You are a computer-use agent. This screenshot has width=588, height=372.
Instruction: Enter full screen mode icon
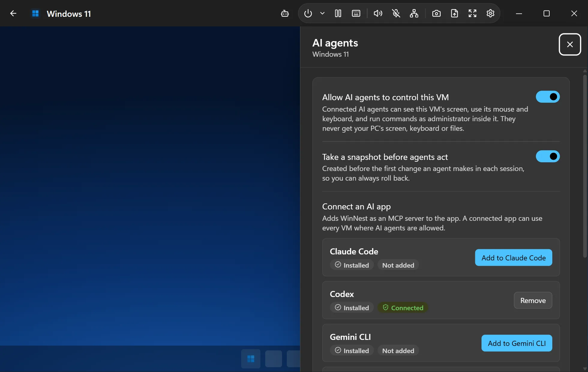point(472,13)
